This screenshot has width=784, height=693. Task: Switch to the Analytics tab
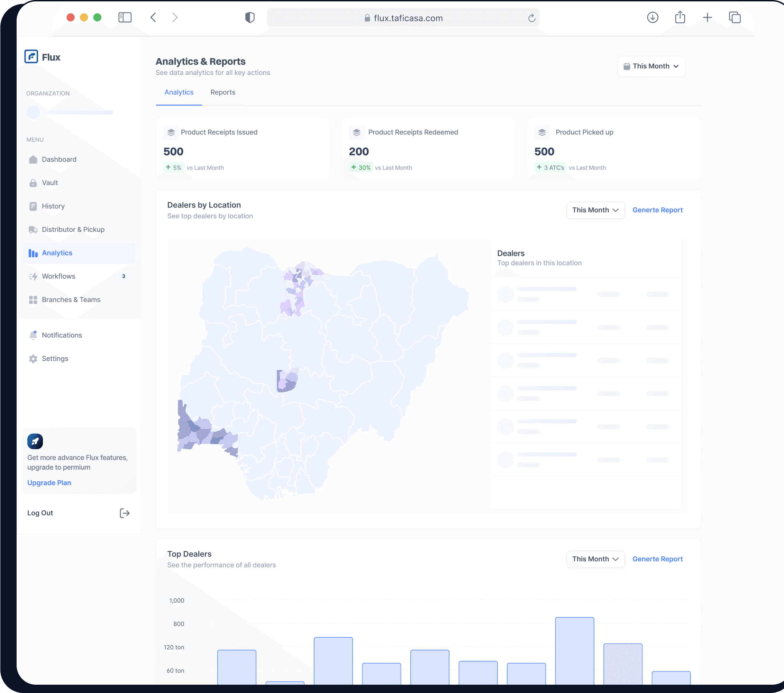coord(179,92)
